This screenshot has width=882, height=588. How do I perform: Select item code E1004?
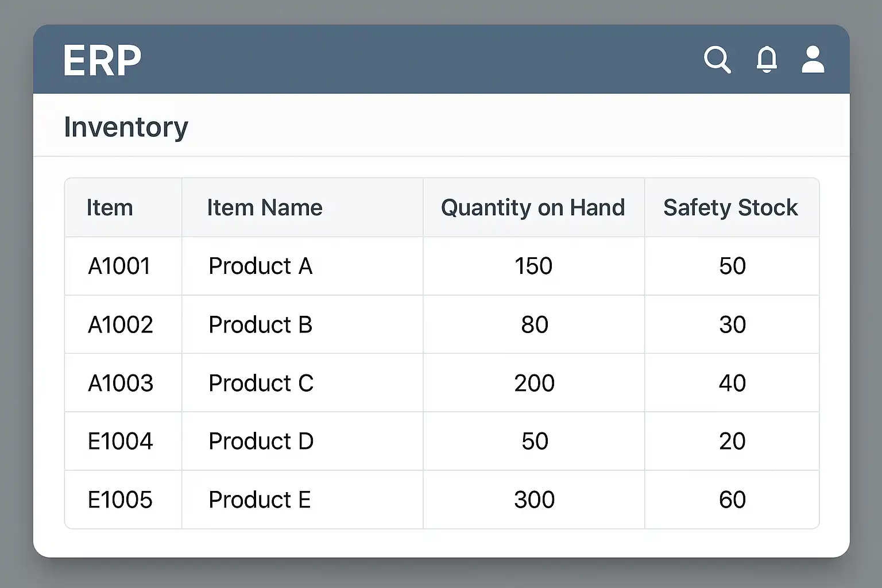click(121, 442)
